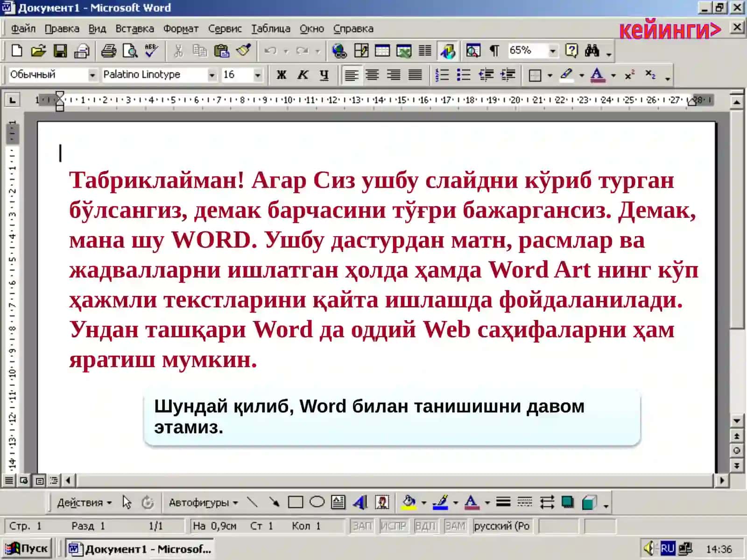
Task: Toggle italic formatting К
Action: tap(303, 75)
